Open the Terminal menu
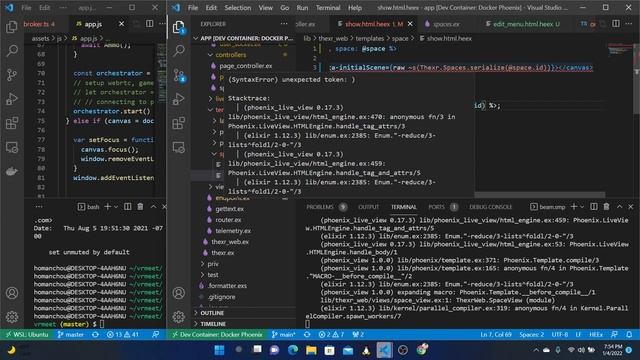 pos(328,8)
